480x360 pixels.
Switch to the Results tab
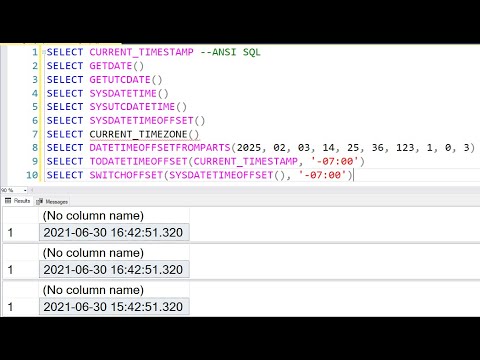pyautogui.click(x=18, y=201)
